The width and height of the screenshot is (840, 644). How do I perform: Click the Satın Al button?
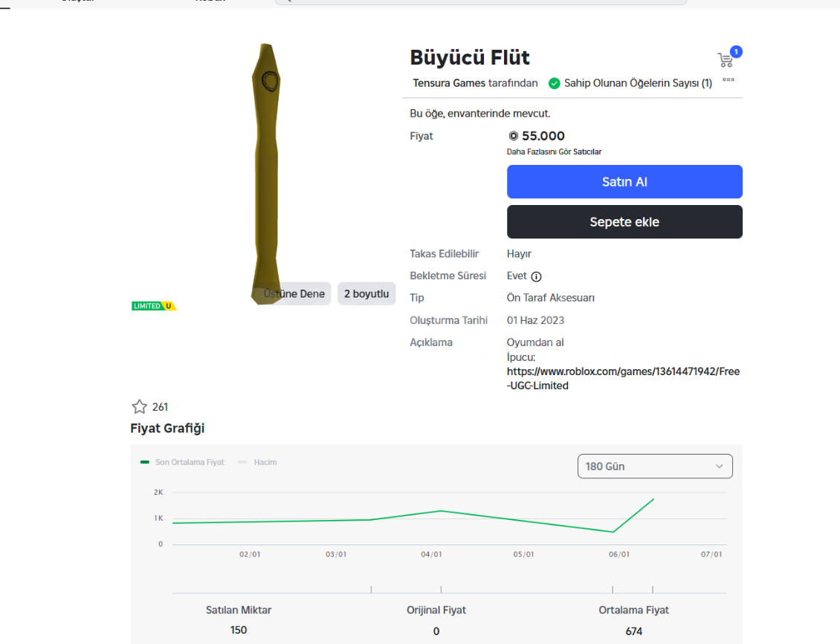(x=624, y=182)
